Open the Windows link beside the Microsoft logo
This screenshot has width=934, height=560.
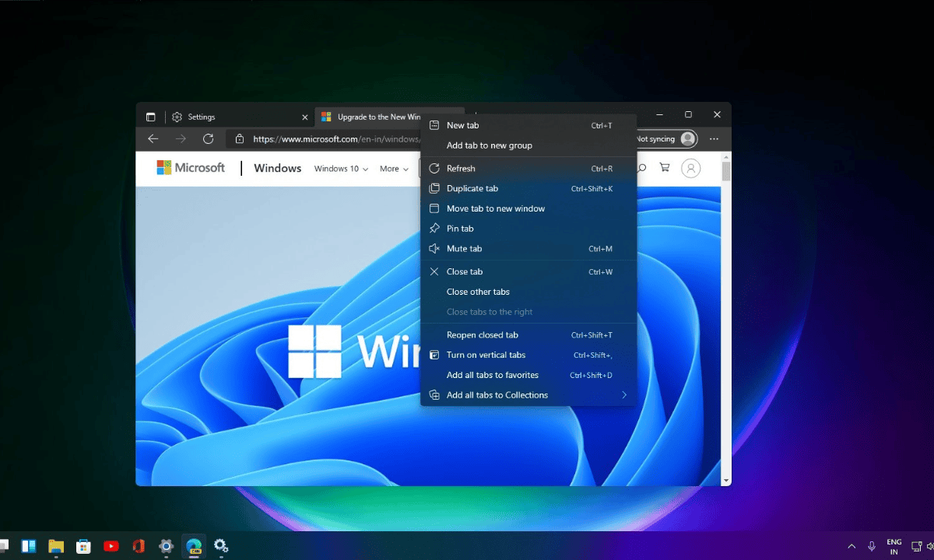pos(277,168)
